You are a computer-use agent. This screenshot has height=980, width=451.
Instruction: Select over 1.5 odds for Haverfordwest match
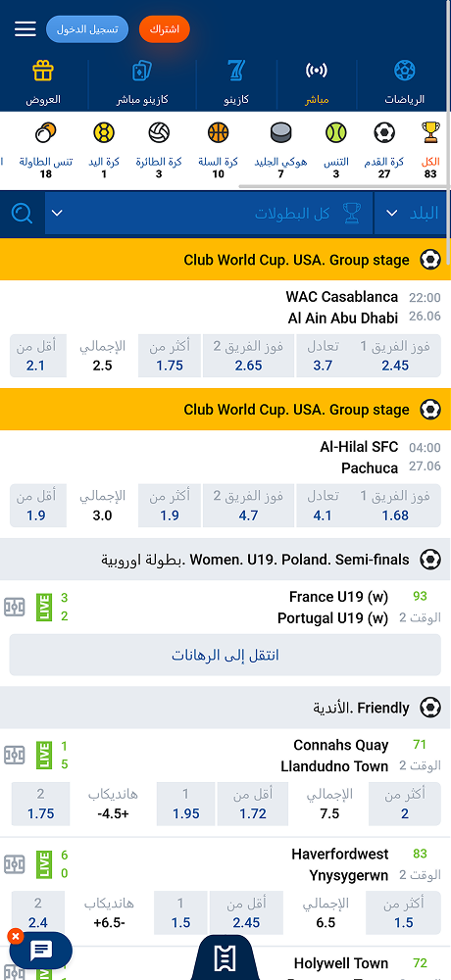[404, 913]
